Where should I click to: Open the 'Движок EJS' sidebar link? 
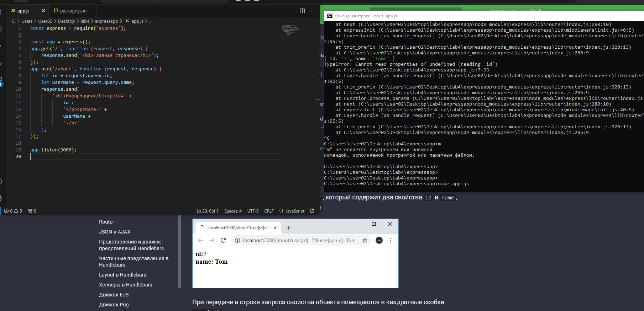click(114, 295)
